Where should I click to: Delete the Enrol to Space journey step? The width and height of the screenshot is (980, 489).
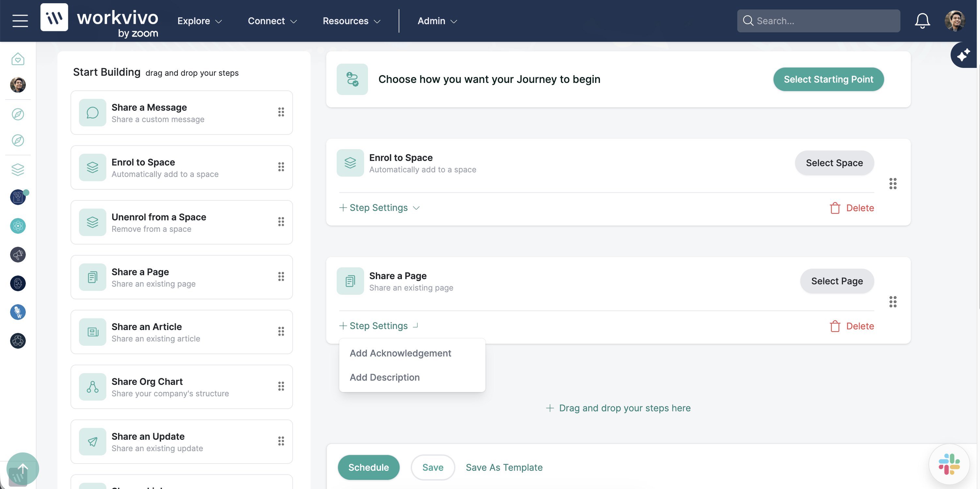point(852,208)
